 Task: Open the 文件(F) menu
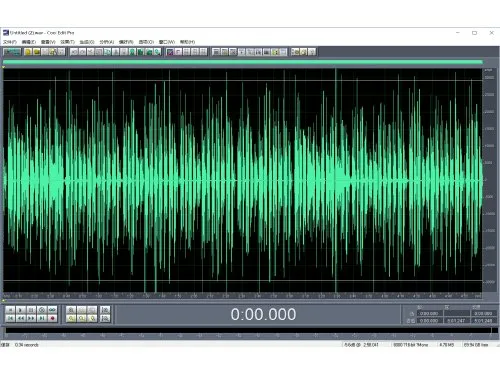point(10,42)
